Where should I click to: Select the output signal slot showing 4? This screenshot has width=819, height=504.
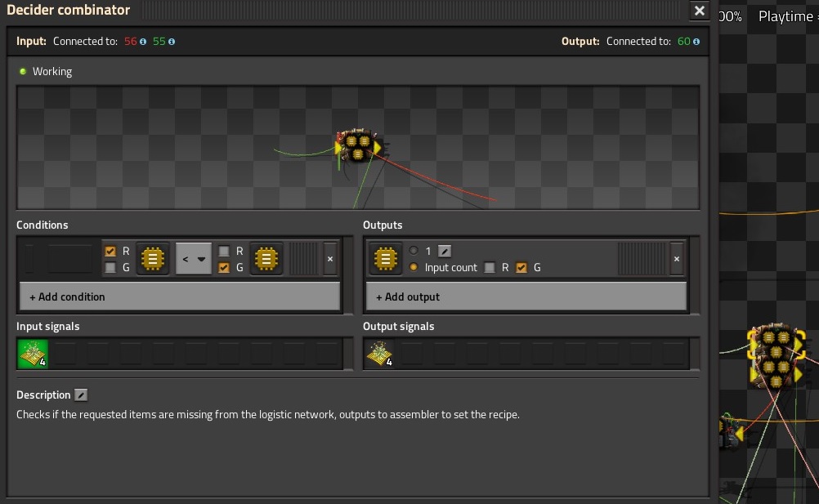(x=379, y=354)
